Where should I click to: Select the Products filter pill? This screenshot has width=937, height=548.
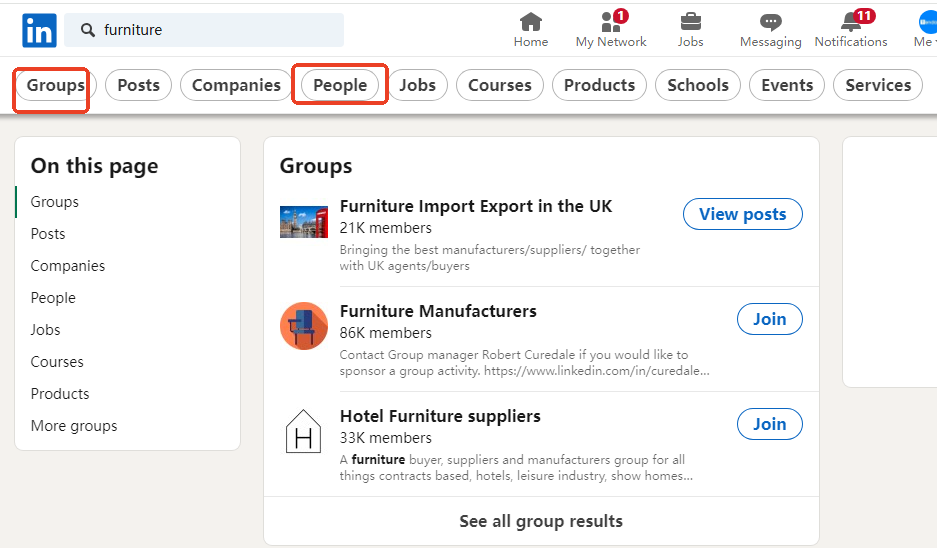point(599,85)
